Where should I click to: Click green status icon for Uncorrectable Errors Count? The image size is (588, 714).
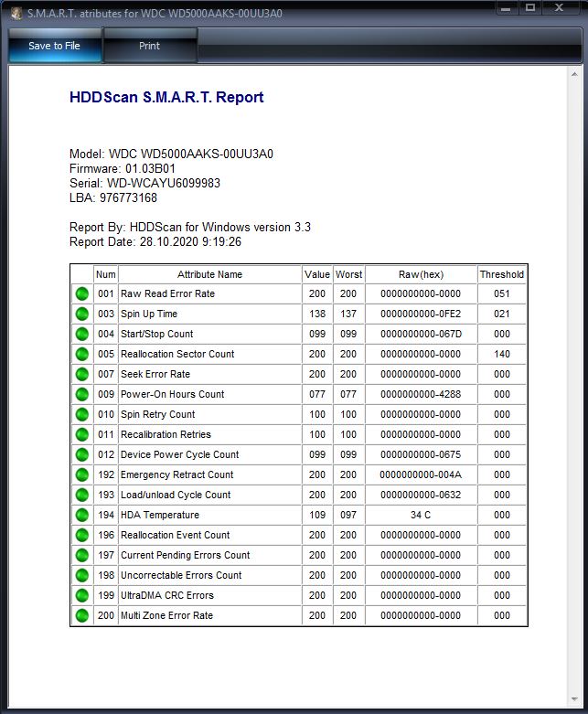[x=82, y=575]
